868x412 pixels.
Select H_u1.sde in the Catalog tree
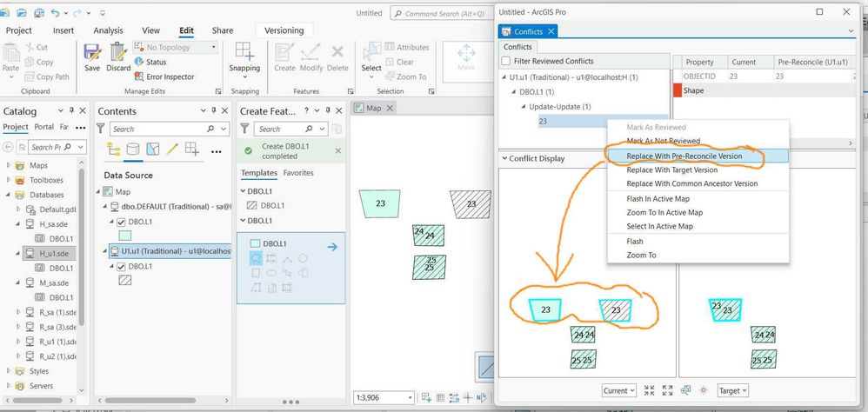[x=54, y=253]
